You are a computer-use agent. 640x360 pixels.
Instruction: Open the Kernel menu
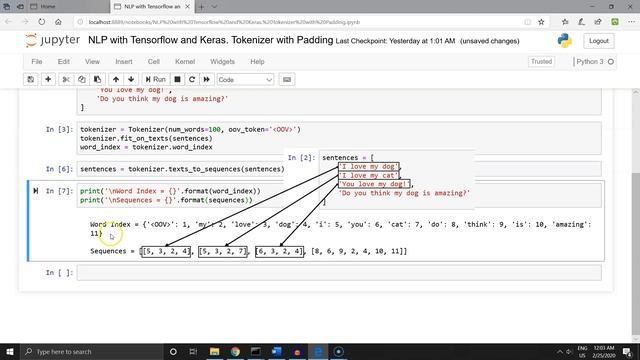coord(185,62)
